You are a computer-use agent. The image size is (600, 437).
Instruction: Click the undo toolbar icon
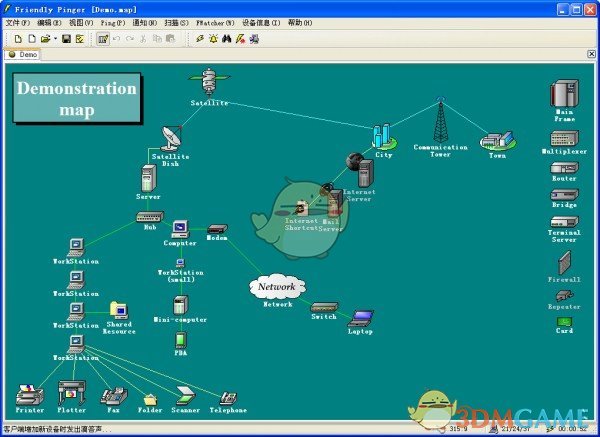[117, 39]
